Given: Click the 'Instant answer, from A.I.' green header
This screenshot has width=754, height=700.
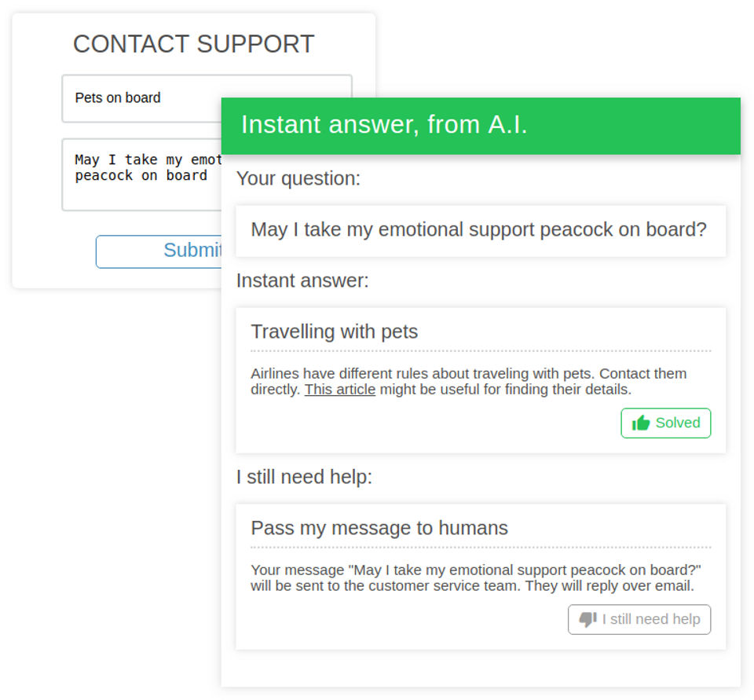Looking at the screenshot, I should [481, 126].
